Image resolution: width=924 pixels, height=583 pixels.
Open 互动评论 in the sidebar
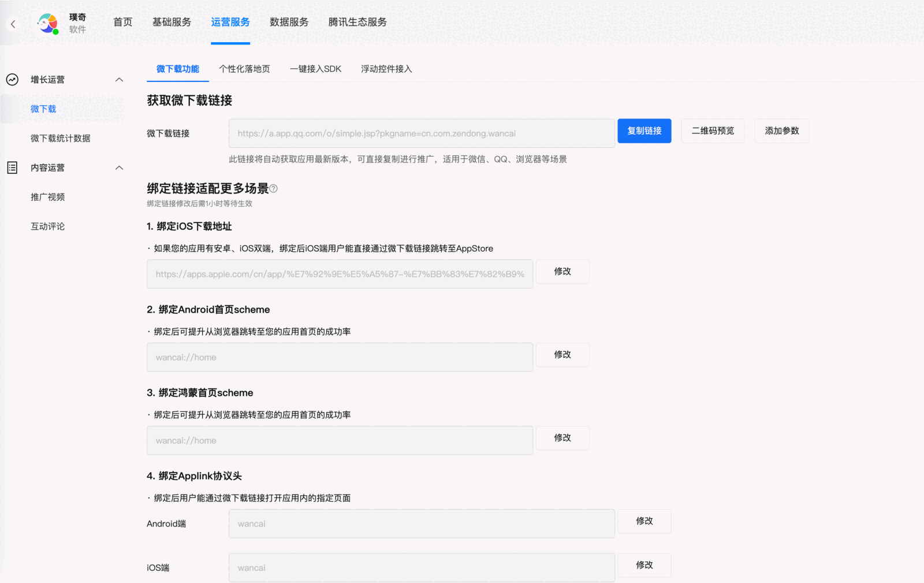48,226
